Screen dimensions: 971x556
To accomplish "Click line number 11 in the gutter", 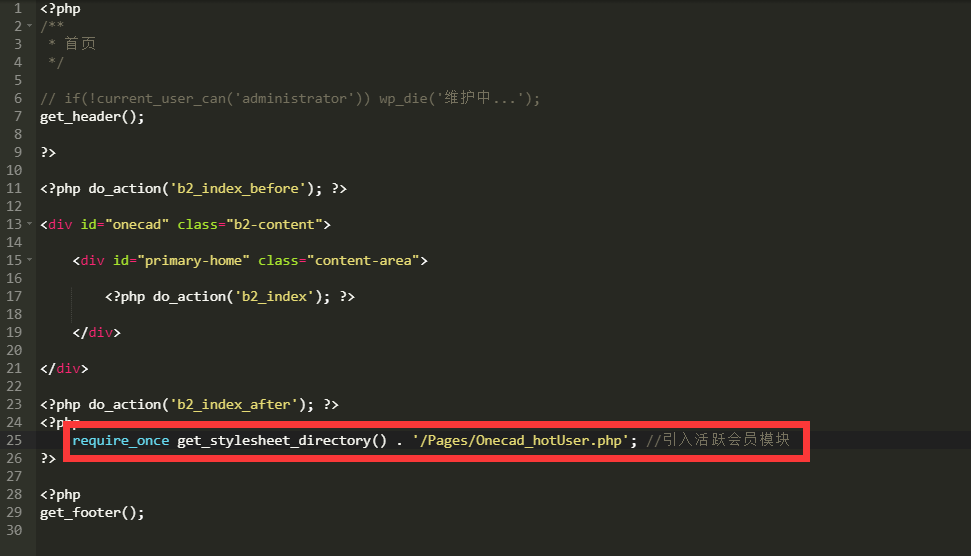I will (x=14, y=188).
